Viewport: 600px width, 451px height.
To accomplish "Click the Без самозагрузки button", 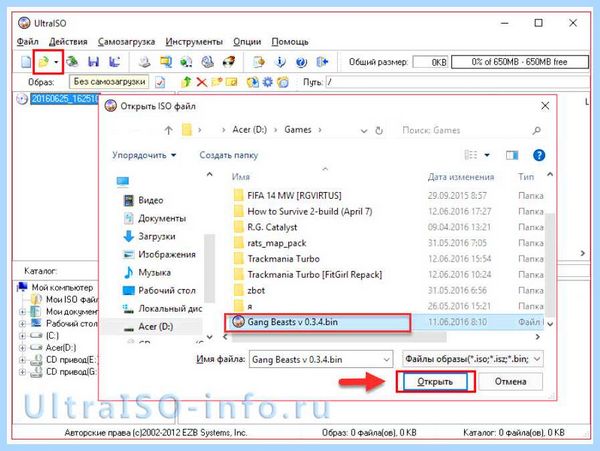I will (x=109, y=81).
